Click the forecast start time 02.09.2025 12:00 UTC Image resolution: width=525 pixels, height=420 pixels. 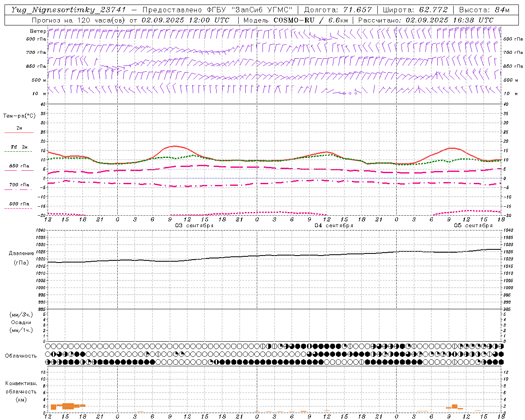[x=185, y=20]
